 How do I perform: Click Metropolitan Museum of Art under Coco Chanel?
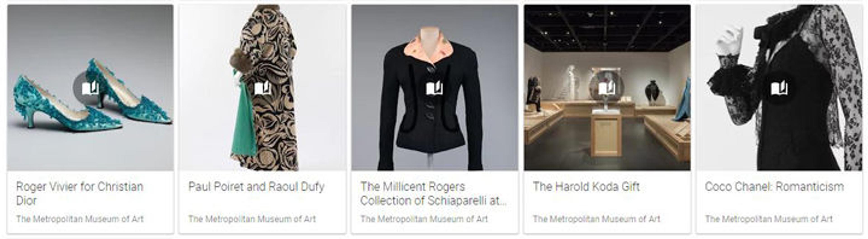pyautogui.click(x=769, y=219)
